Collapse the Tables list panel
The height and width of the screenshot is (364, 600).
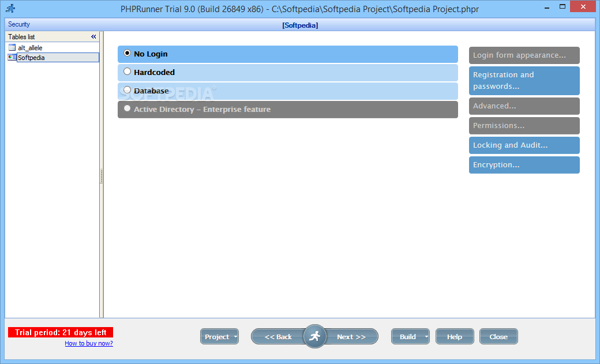93,37
